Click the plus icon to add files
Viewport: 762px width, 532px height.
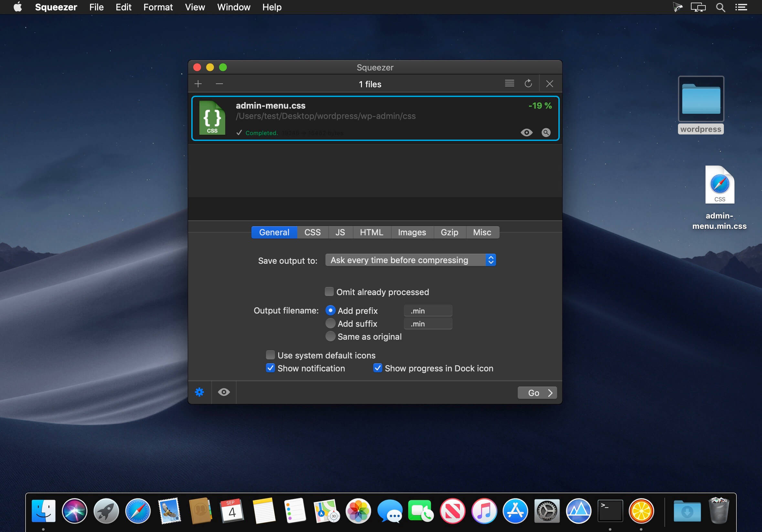(198, 84)
